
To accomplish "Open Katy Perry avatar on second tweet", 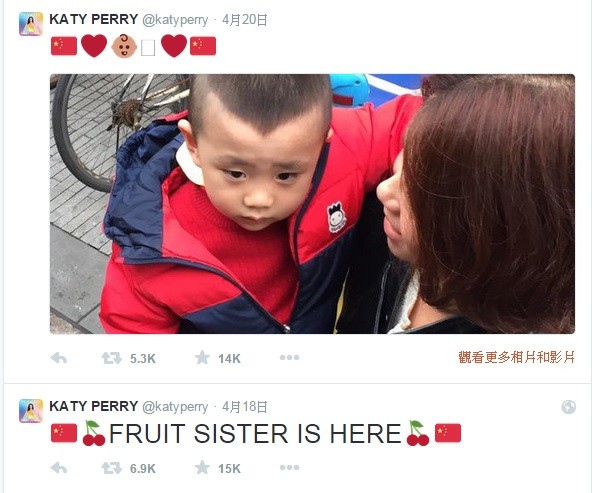I will pyautogui.click(x=31, y=411).
